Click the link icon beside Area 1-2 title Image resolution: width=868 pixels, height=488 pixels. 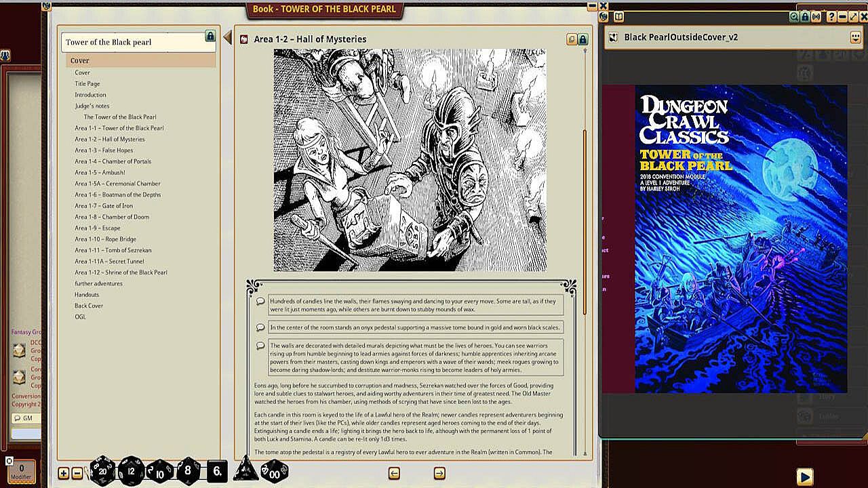point(245,39)
